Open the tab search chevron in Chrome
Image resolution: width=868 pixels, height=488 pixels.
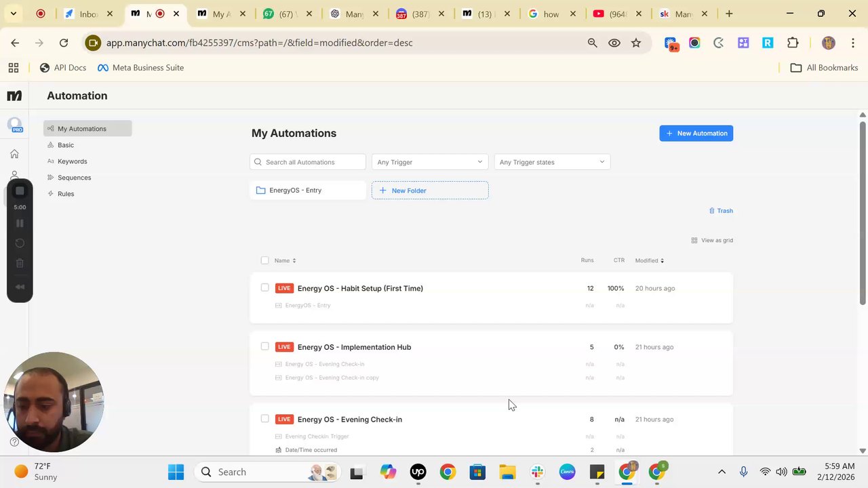coord(13,14)
